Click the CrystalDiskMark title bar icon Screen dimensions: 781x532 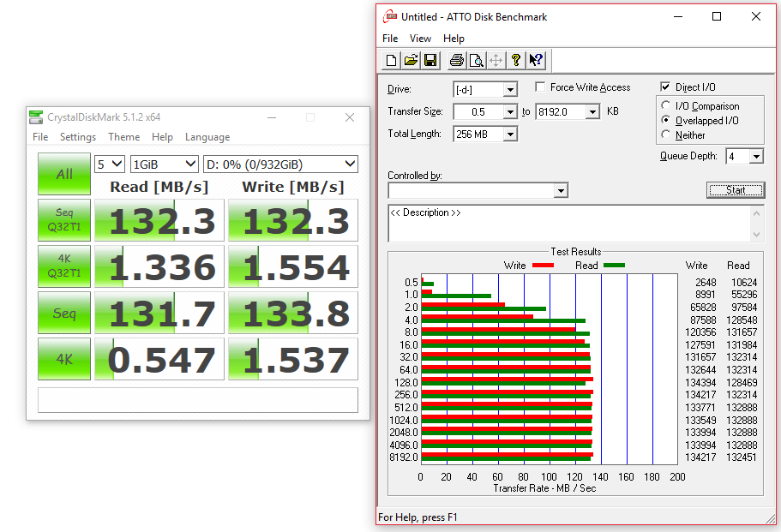coord(36,117)
